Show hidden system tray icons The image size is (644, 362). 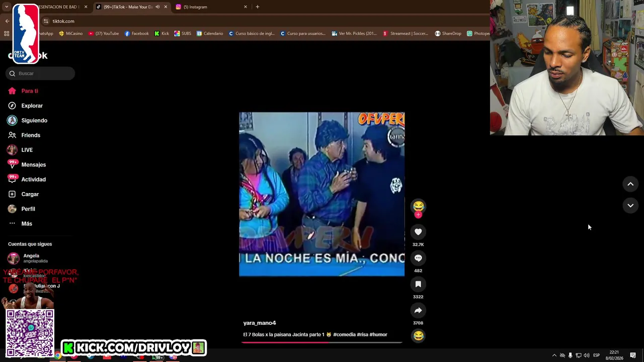pos(554,355)
